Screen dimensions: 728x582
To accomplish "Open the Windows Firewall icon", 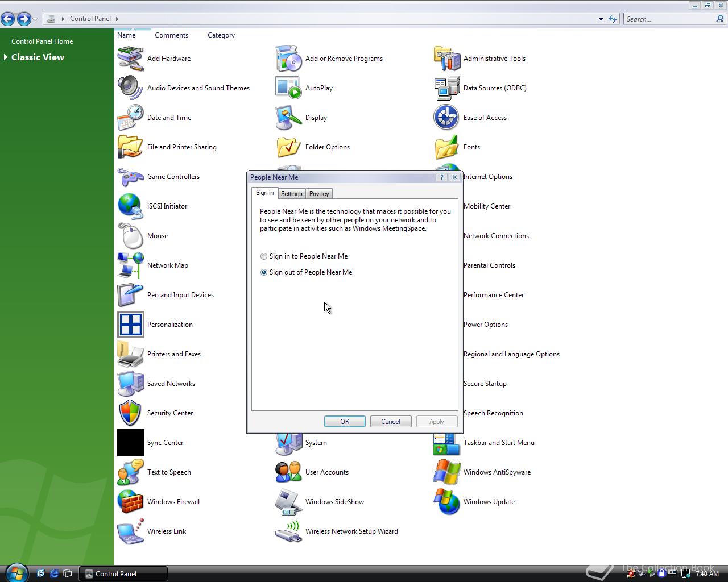I will 130,502.
